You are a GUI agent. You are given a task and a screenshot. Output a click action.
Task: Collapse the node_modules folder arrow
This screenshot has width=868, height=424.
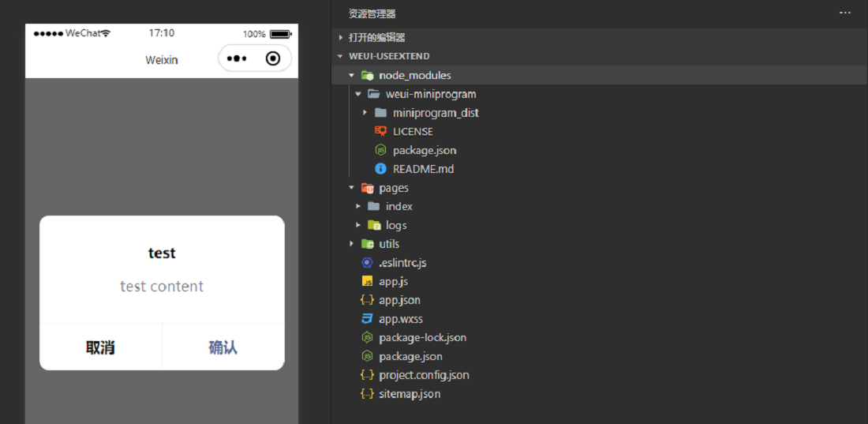point(351,75)
